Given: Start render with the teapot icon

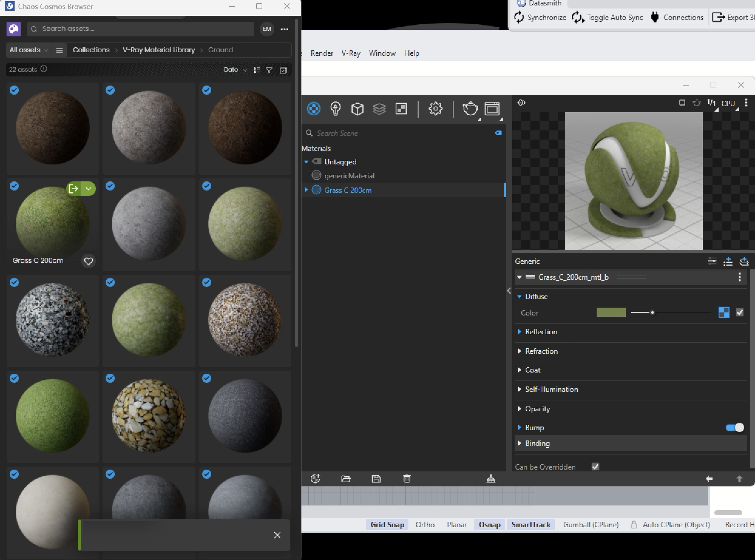Looking at the screenshot, I should [470, 109].
